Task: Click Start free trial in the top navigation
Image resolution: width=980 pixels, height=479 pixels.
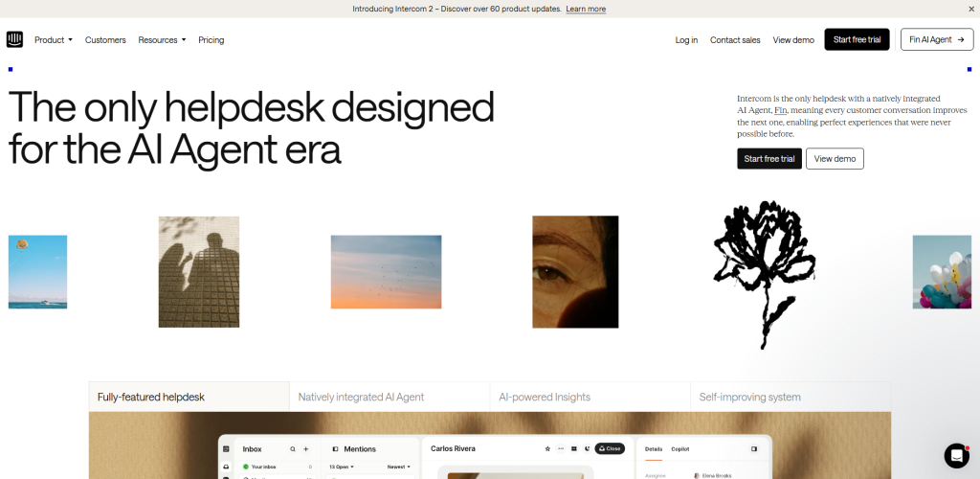Action: click(857, 39)
